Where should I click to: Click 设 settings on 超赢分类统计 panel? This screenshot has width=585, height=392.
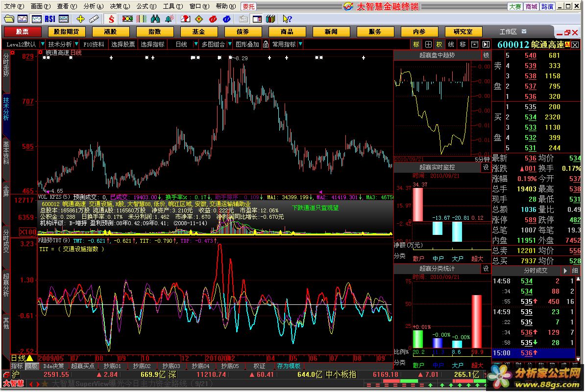(x=486, y=268)
